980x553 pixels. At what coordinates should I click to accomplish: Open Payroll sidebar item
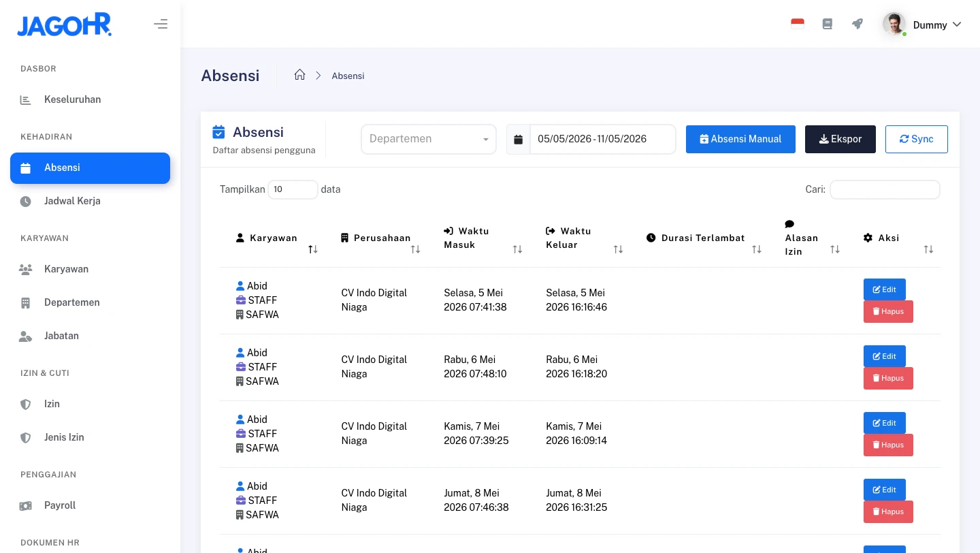point(90,505)
